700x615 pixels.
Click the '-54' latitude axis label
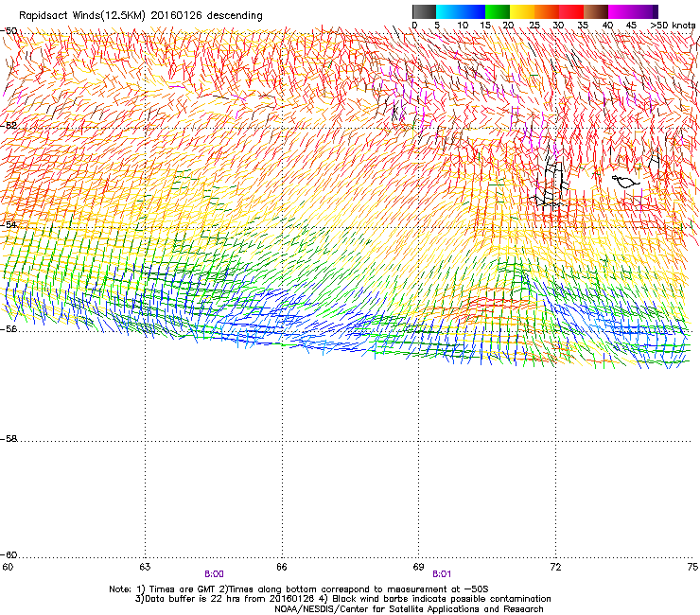coord(9,224)
